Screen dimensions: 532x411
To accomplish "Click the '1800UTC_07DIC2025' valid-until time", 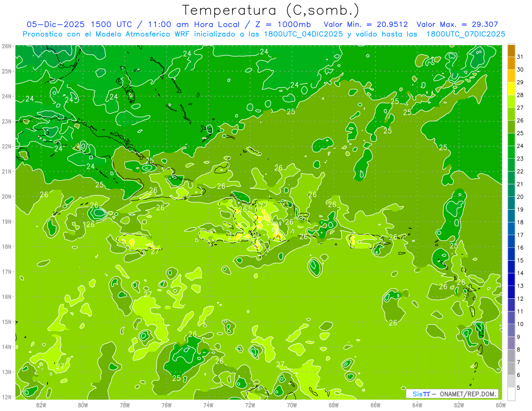I will click(x=465, y=34).
